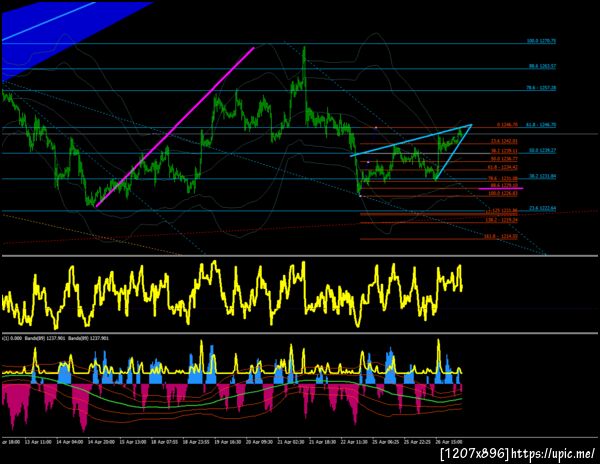
Task: Click the "14 Apr 04:00" time label
Action: tap(69, 442)
